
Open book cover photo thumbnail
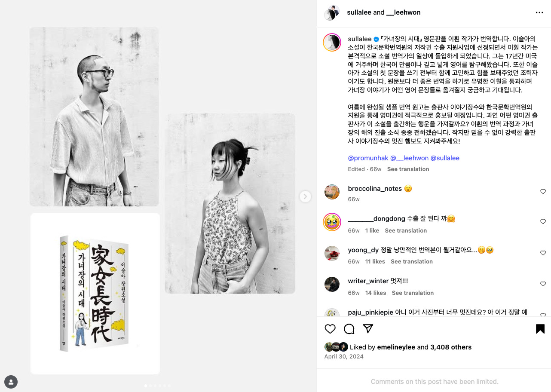click(x=95, y=294)
